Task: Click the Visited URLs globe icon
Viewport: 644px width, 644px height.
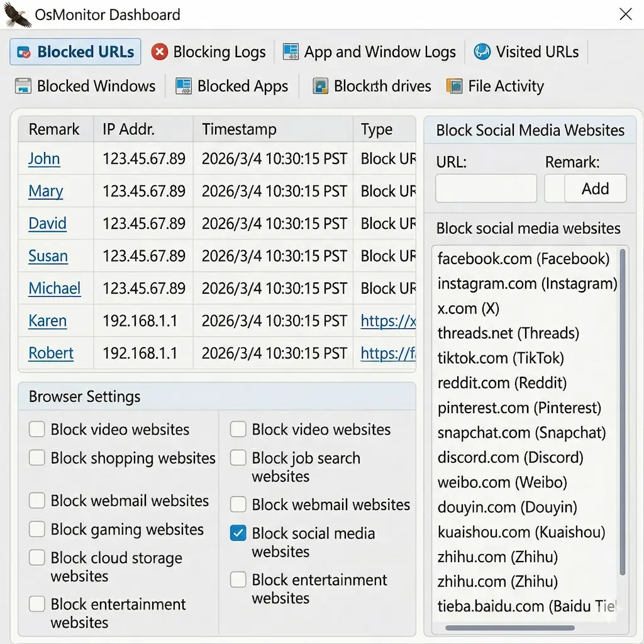Action: pos(482,52)
